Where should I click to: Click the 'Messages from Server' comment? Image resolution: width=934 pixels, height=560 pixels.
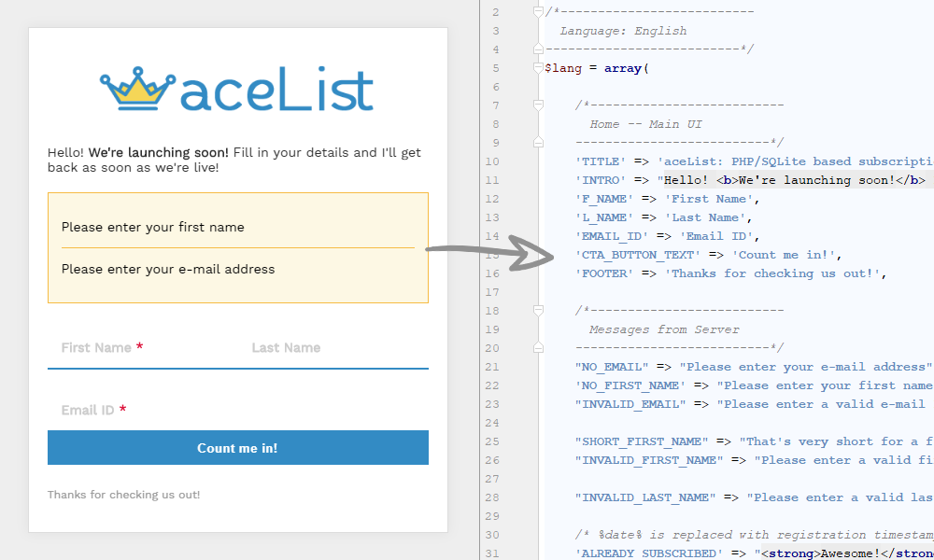click(663, 329)
